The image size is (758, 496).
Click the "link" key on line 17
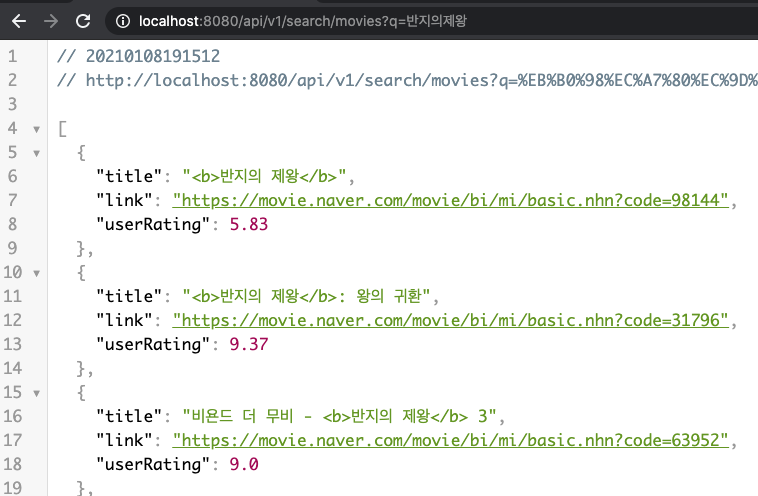124,440
